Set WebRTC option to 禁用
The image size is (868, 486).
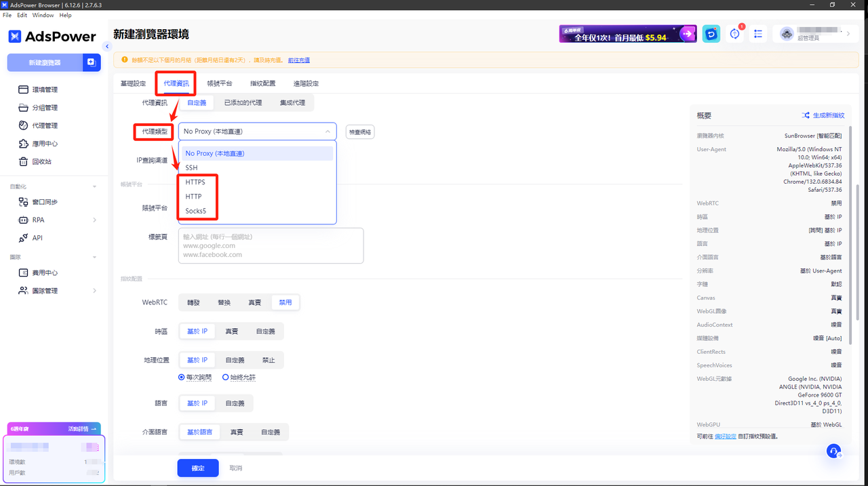285,302
